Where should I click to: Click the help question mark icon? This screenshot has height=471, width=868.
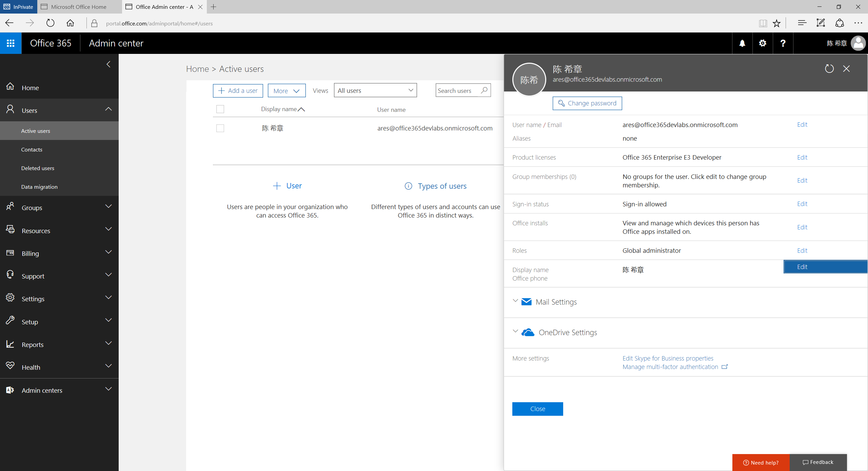[x=783, y=42]
